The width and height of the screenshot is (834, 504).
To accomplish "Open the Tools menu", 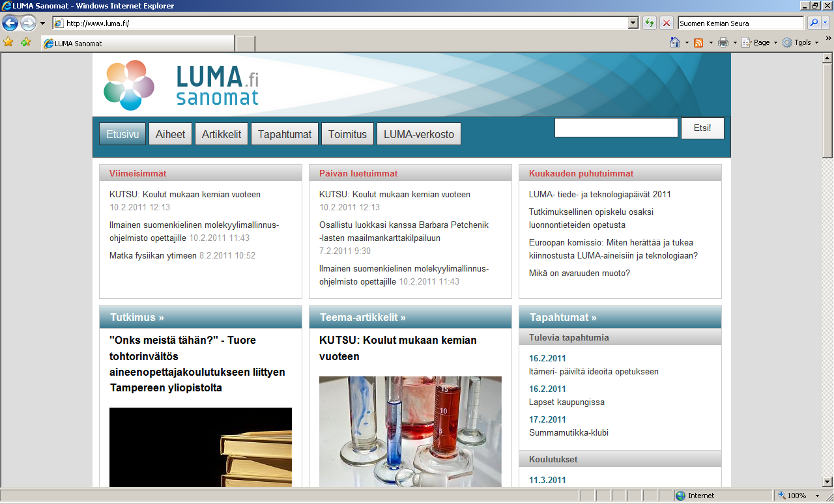I will (x=801, y=42).
